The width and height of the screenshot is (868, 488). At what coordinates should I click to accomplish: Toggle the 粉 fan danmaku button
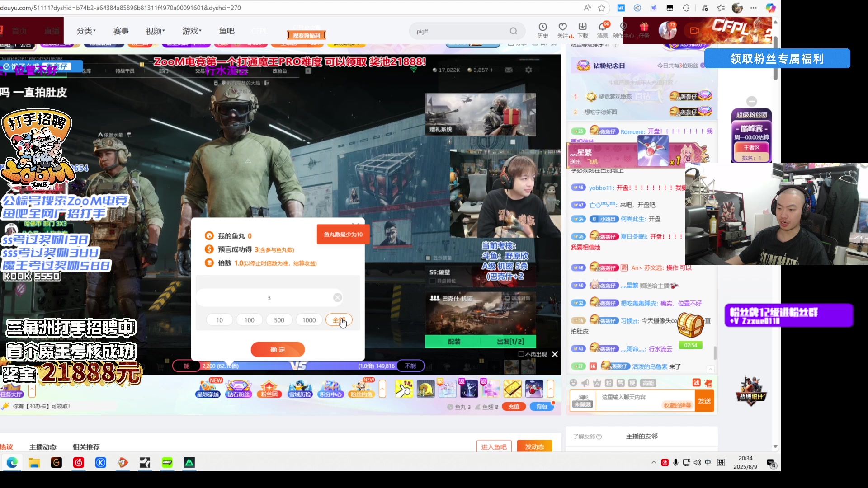coord(609,383)
